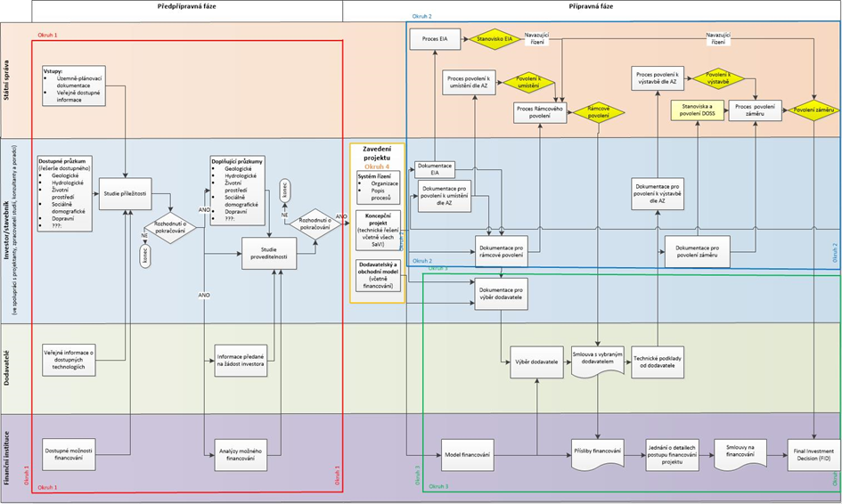Viewport: 842px width, 504px height.
Task: Click the Povolení k umístění diamond
Action: [x=528, y=82]
